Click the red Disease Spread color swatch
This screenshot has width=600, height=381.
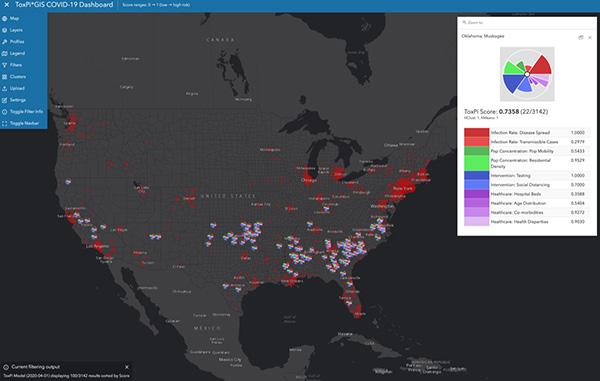coord(476,132)
